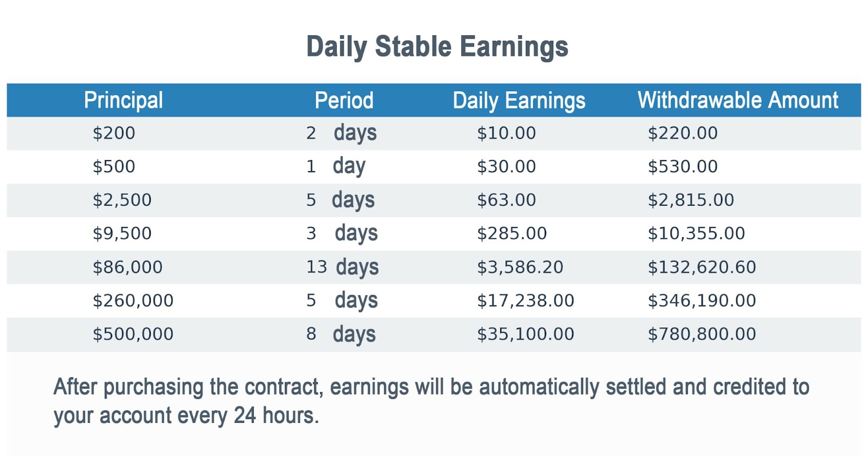This screenshot has height=456, width=868.
Task: Click the Daily Stable Earnings title
Action: [x=437, y=47]
